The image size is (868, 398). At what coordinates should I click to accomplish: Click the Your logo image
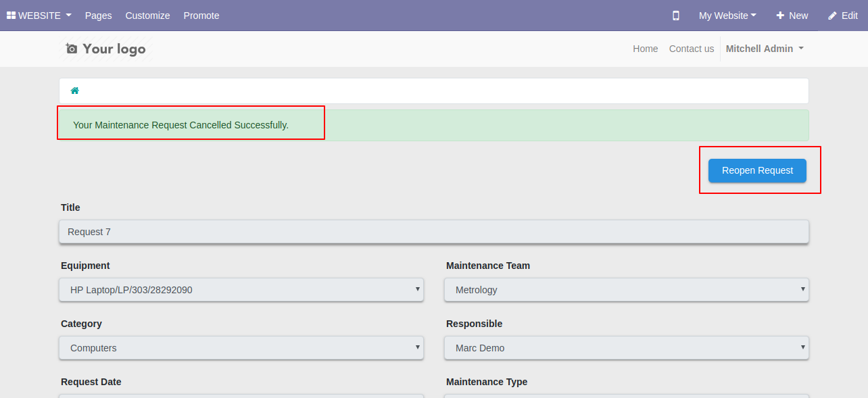[x=105, y=49]
